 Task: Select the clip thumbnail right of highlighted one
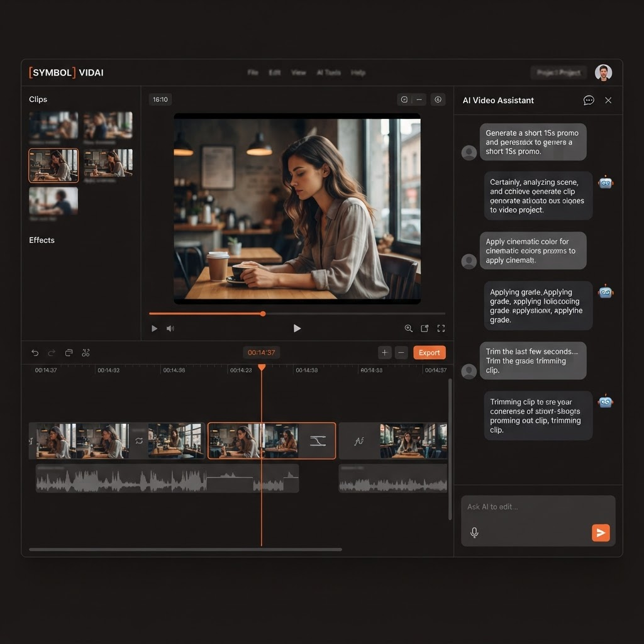pos(108,163)
